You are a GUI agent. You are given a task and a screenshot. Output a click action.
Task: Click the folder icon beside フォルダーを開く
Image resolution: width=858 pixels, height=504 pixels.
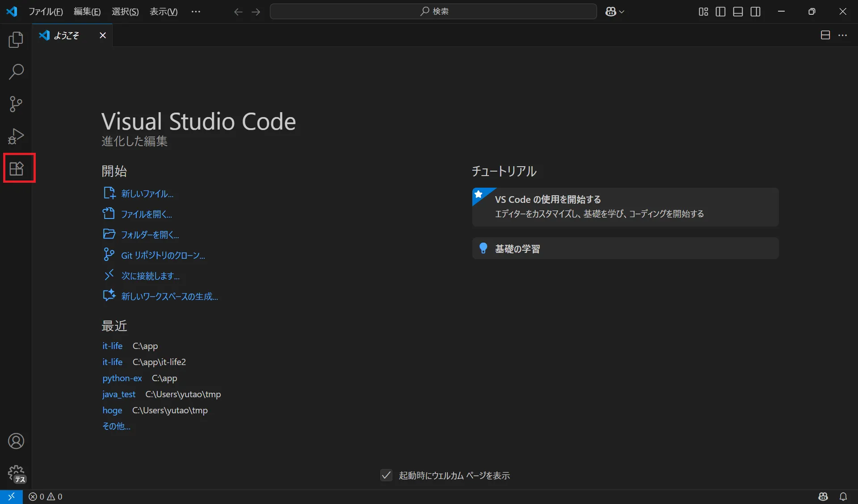pos(109,234)
